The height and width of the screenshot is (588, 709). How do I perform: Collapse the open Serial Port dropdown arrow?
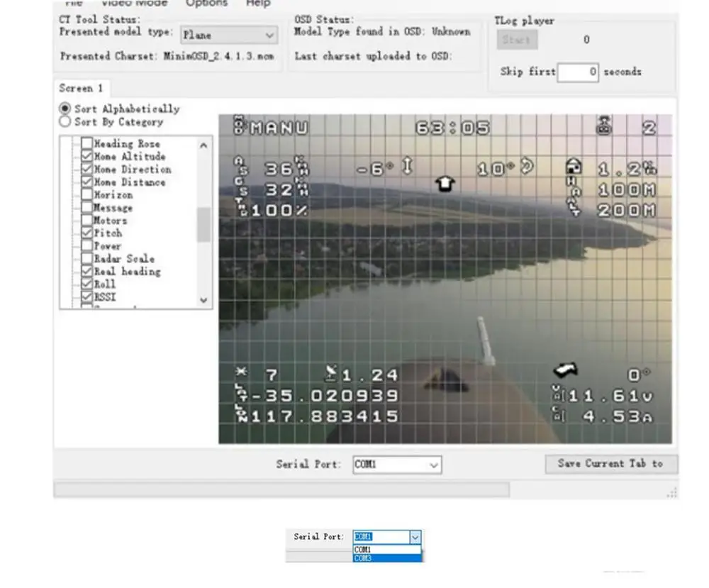pos(415,538)
